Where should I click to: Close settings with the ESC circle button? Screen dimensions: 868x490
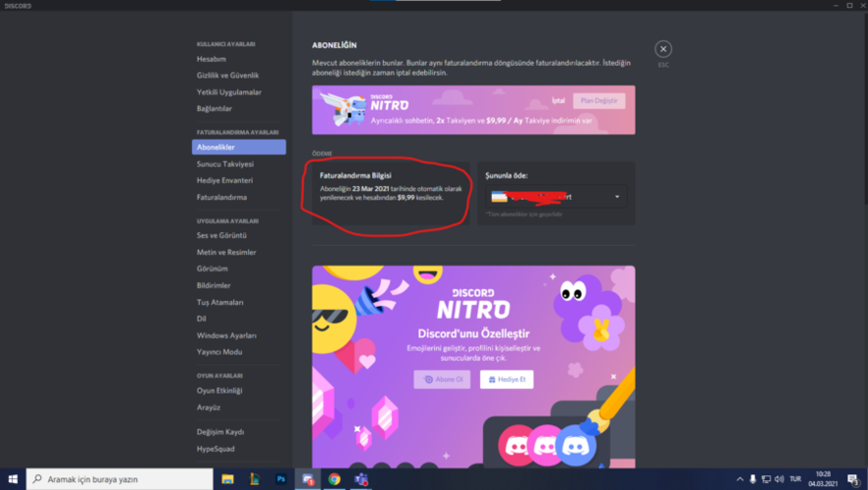(662, 49)
